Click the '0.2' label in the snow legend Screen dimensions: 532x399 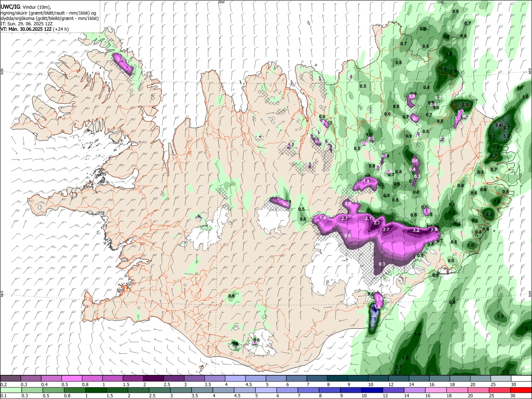point(4,384)
